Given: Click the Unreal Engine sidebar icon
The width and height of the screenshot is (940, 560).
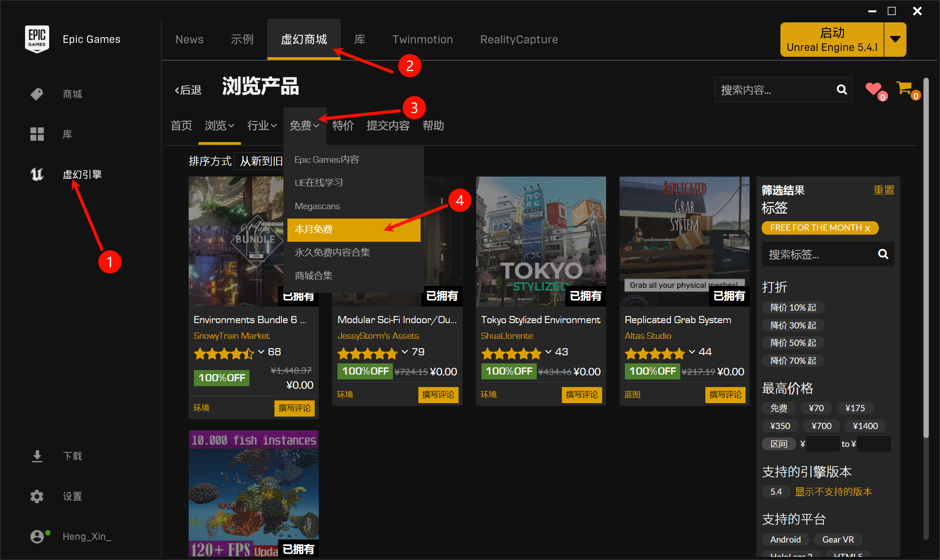Looking at the screenshot, I should (37, 174).
